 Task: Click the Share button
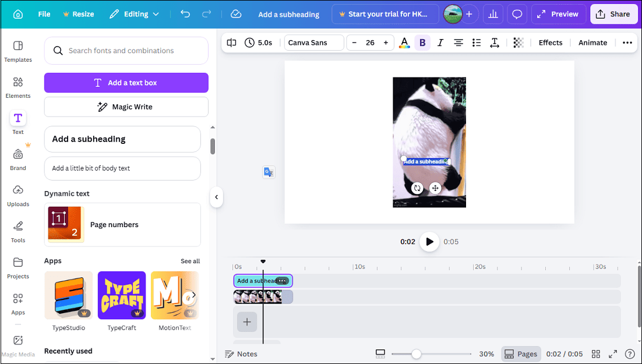[613, 13]
